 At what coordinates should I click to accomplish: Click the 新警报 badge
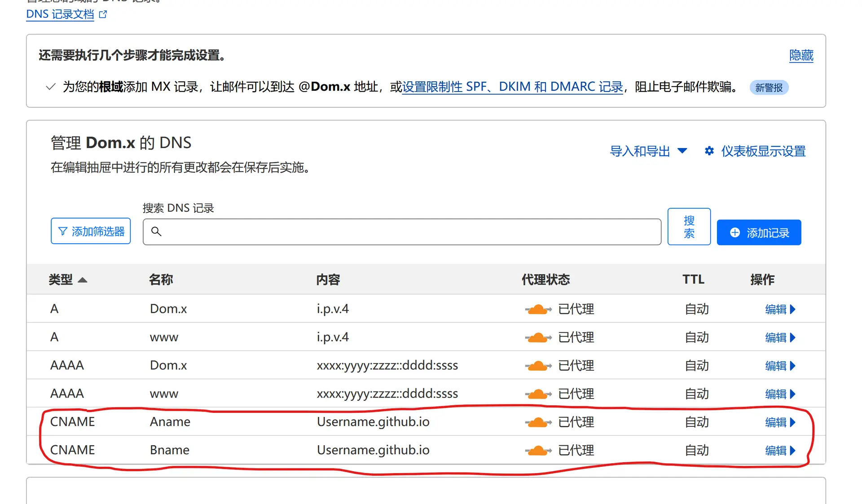(769, 88)
